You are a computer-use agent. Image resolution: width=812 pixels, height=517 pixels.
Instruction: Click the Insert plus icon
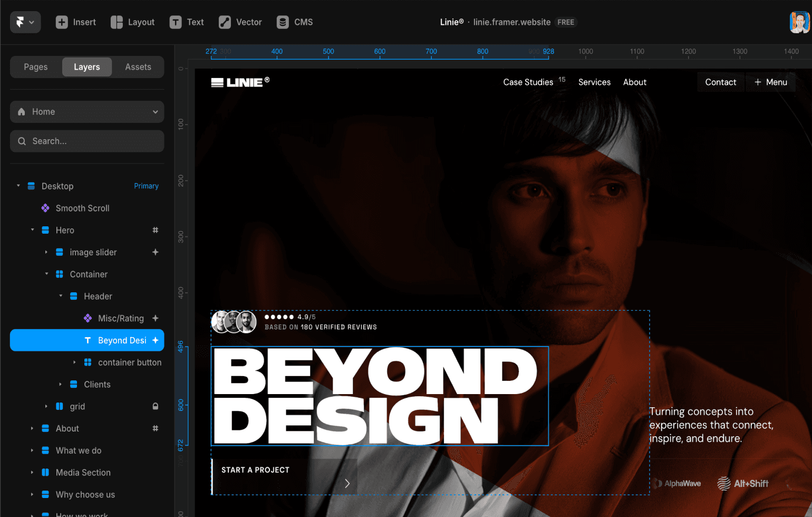[62, 22]
